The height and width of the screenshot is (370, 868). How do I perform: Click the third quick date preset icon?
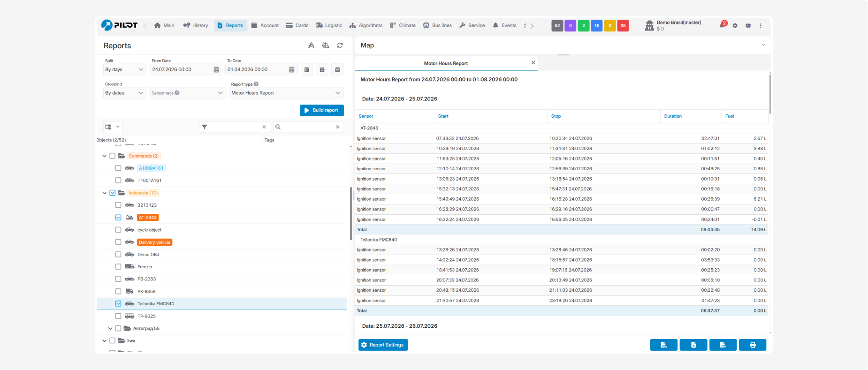click(x=337, y=69)
